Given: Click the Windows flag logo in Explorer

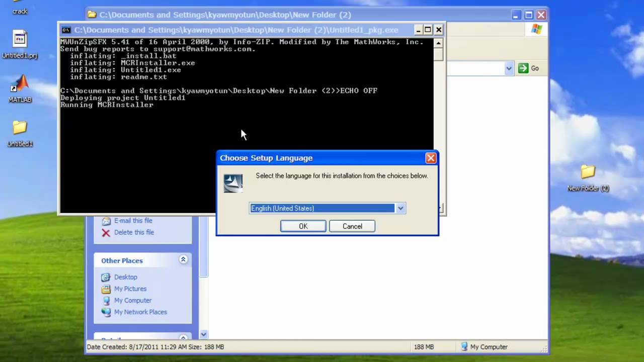Looking at the screenshot, I should click(536, 30).
